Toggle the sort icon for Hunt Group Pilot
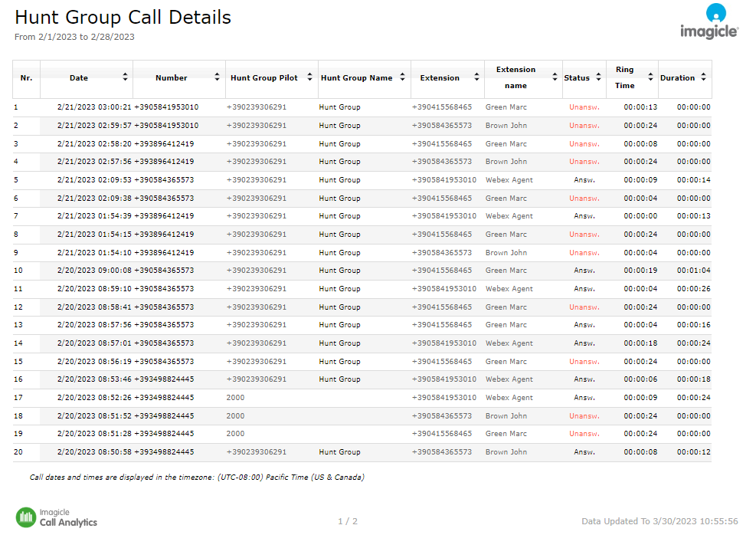Screen dimensions: 756x535 [x=309, y=77]
